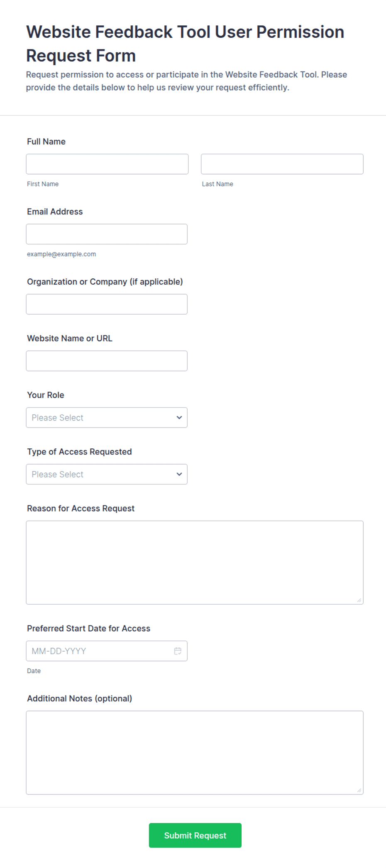
Task: Click the Email Address label
Action: click(55, 211)
